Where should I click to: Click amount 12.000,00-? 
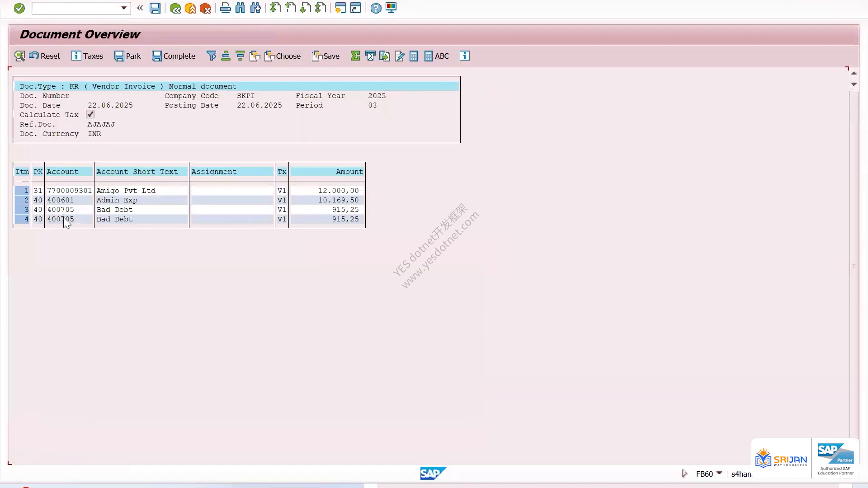point(340,191)
